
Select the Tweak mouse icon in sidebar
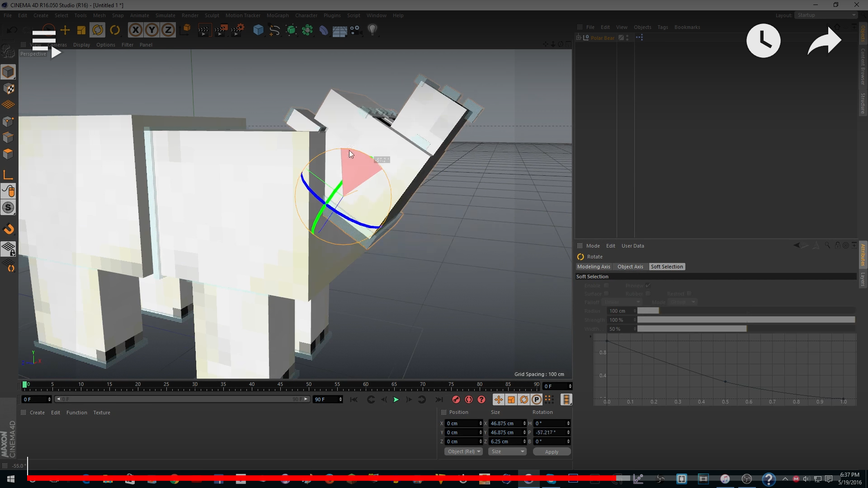8,192
